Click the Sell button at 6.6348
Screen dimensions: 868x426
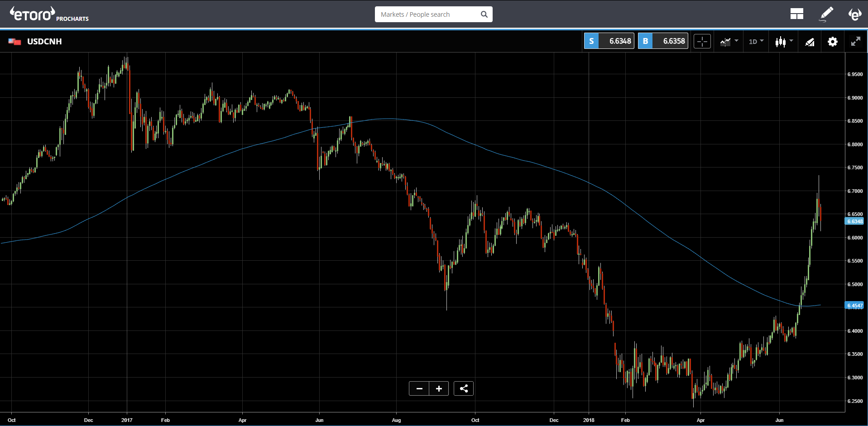tap(609, 41)
